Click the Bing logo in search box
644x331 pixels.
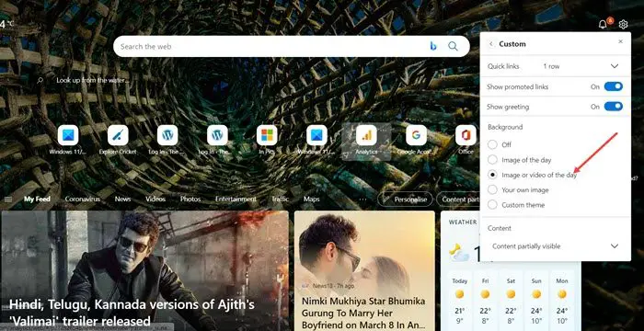pos(433,46)
